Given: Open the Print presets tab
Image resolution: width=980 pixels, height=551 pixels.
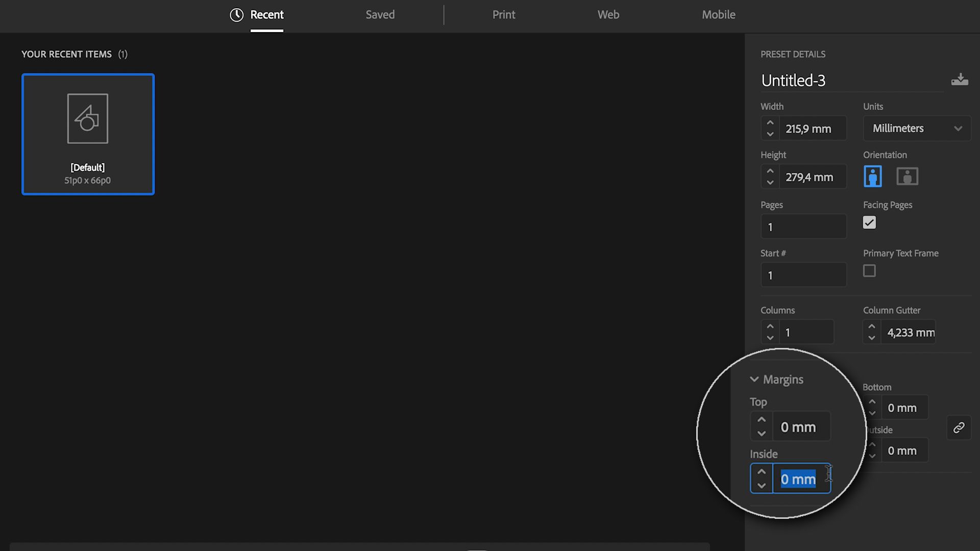Looking at the screenshot, I should pyautogui.click(x=504, y=15).
